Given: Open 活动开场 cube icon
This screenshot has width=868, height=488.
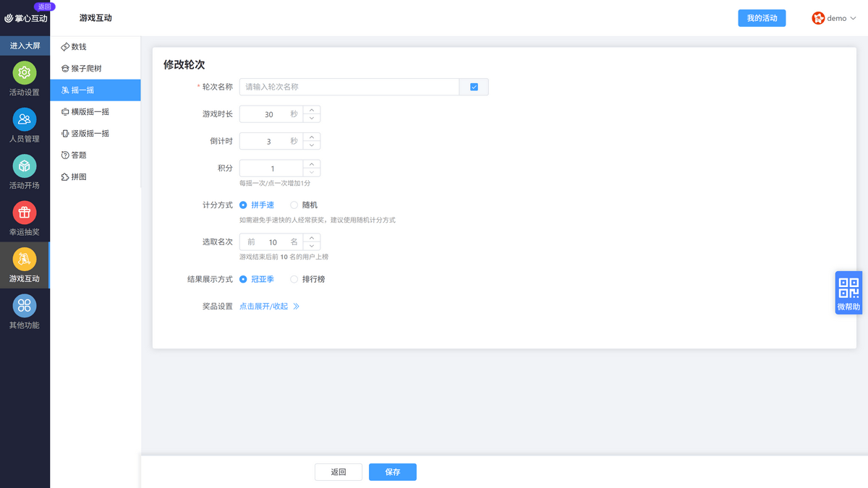Looking at the screenshot, I should coord(25,166).
